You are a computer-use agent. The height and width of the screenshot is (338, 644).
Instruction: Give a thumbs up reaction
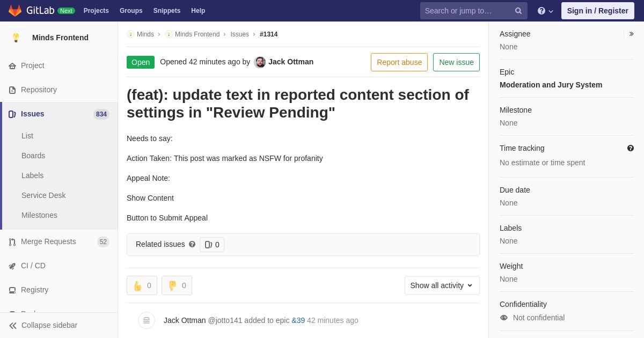142,285
